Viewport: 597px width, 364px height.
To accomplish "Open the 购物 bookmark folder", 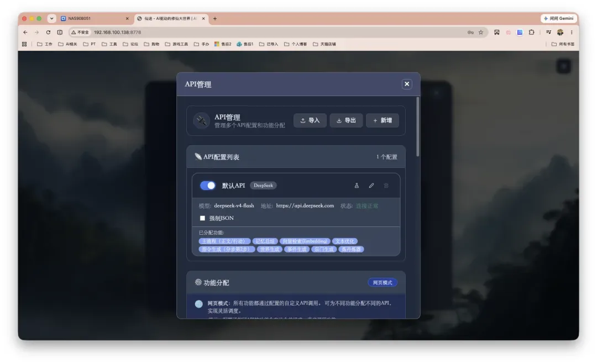I will coord(151,44).
